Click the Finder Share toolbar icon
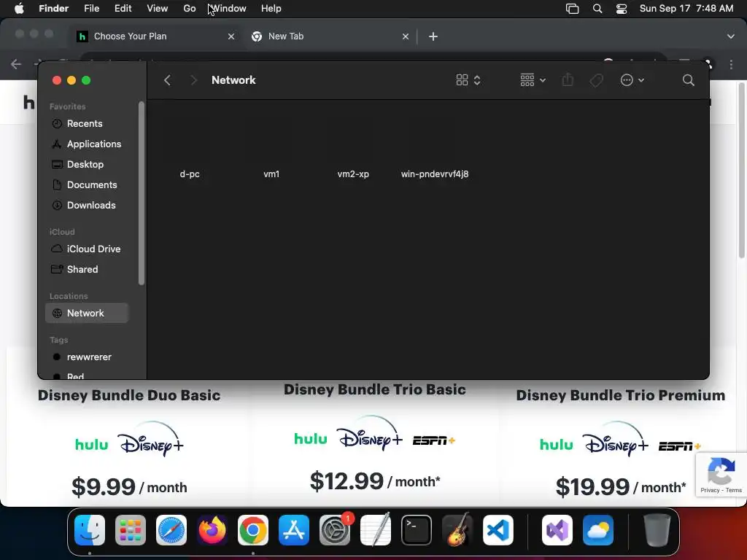The height and width of the screenshot is (560, 747). coord(568,80)
